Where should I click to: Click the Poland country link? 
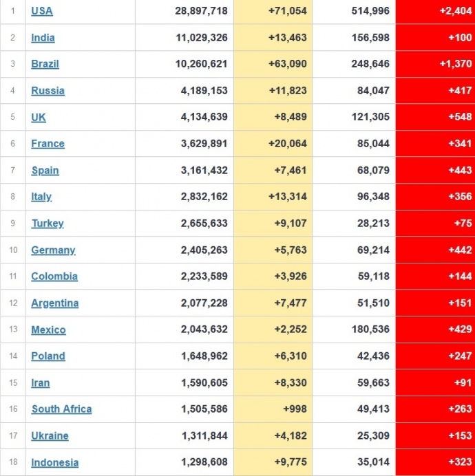[x=48, y=356]
